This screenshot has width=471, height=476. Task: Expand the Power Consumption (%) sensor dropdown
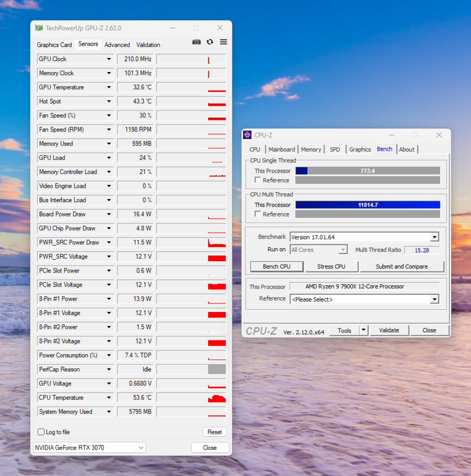click(109, 355)
